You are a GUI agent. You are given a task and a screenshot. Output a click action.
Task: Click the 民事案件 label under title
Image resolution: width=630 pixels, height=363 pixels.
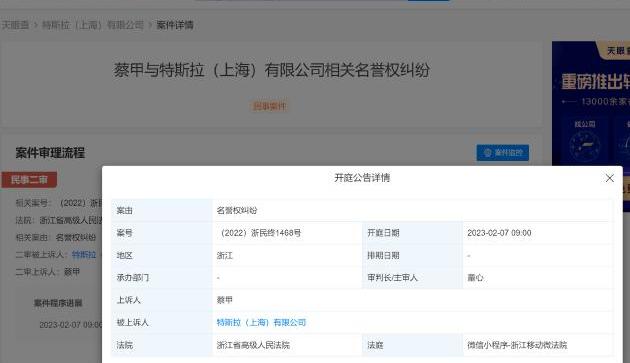coord(270,106)
